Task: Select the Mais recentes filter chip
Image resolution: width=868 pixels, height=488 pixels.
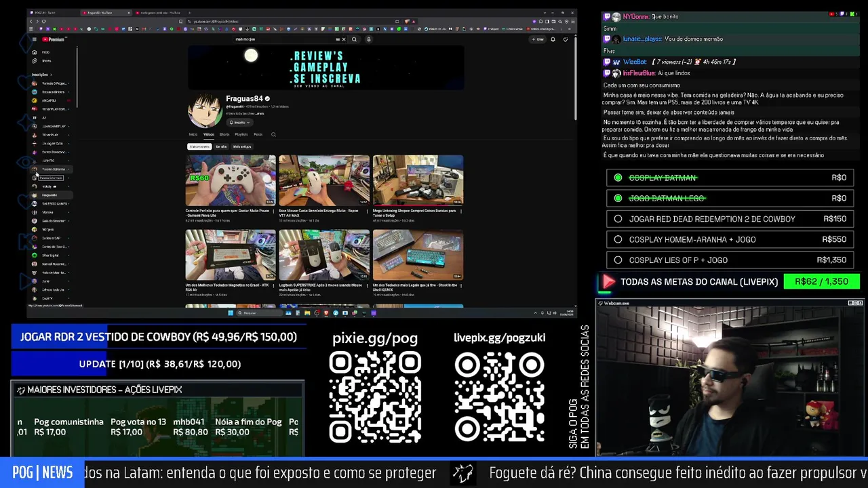Action: 199,146
